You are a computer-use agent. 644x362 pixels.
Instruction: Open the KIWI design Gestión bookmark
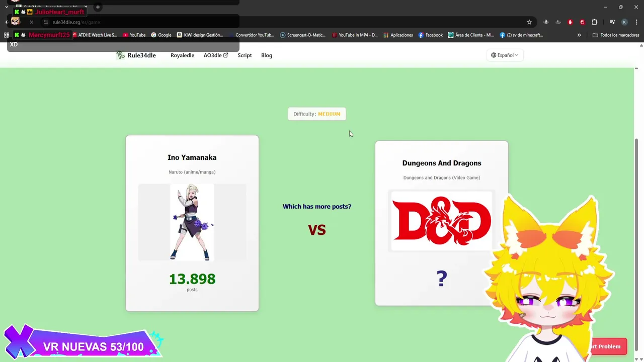200,35
